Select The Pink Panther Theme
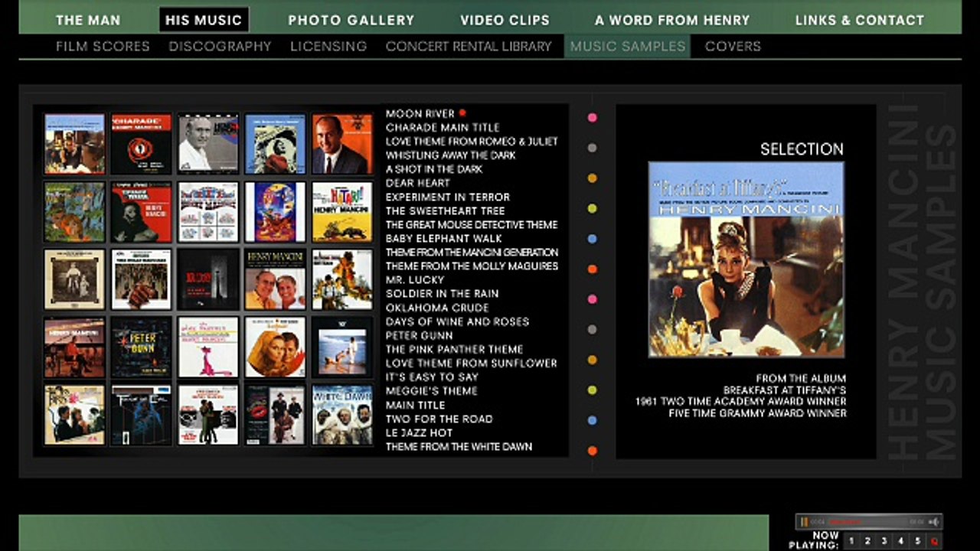Image resolution: width=980 pixels, height=551 pixels. (x=455, y=349)
